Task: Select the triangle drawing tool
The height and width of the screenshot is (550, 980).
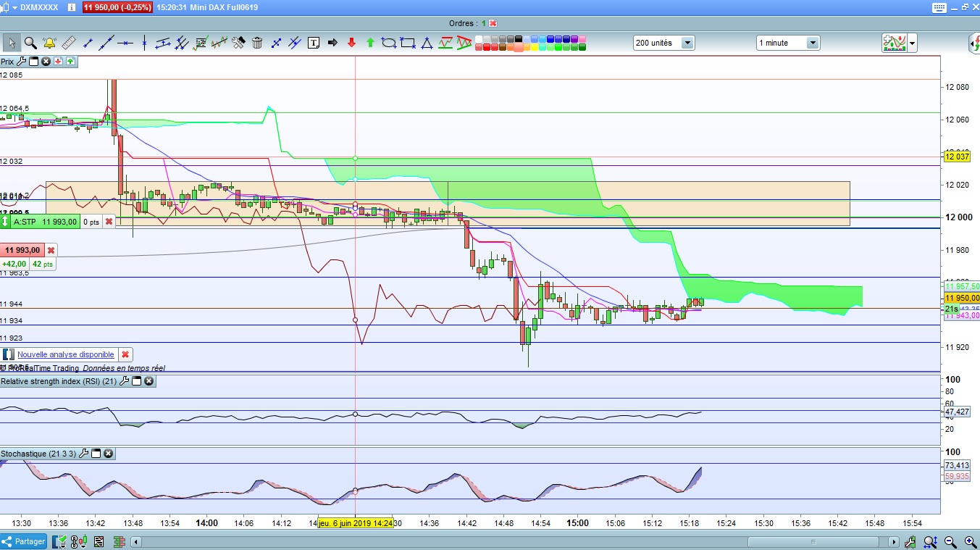Action: point(427,43)
